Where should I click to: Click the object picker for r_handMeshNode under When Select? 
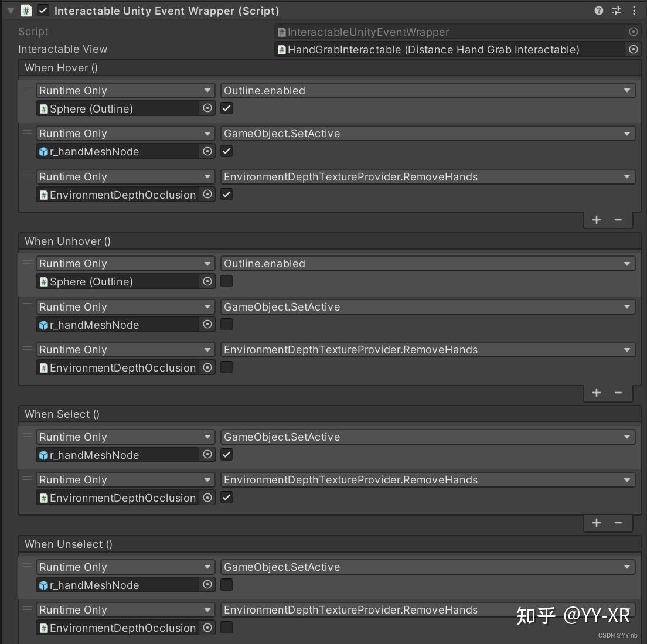click(207, 455)
